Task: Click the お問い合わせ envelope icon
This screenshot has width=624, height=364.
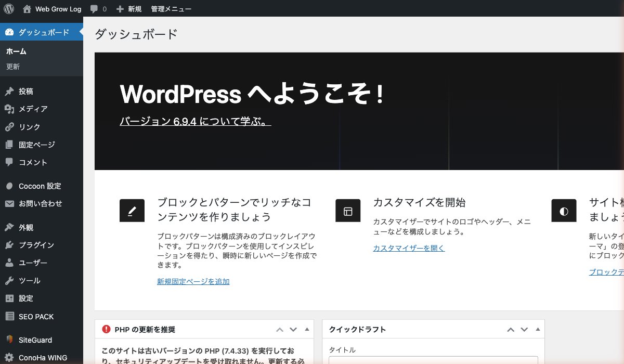Action: point(9,204)
